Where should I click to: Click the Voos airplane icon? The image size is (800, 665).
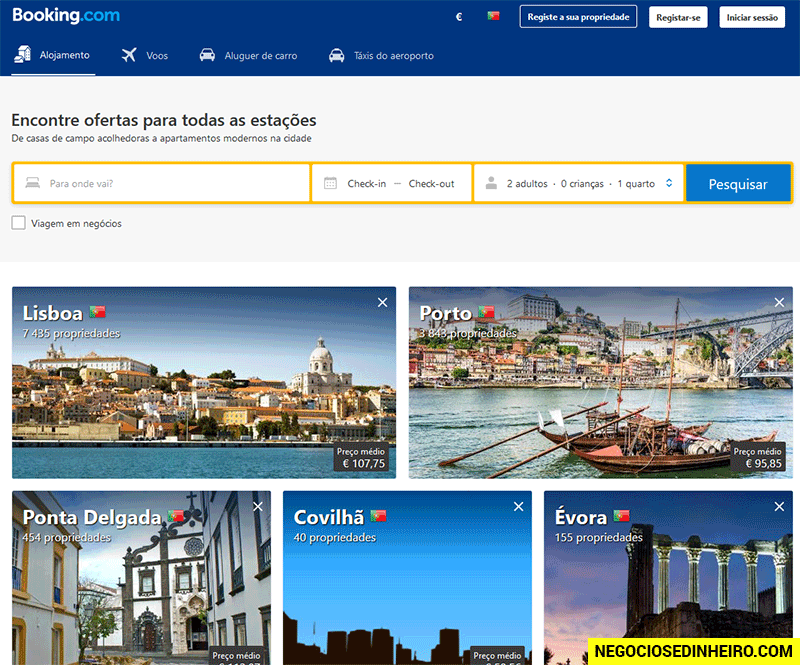point(129,55)
